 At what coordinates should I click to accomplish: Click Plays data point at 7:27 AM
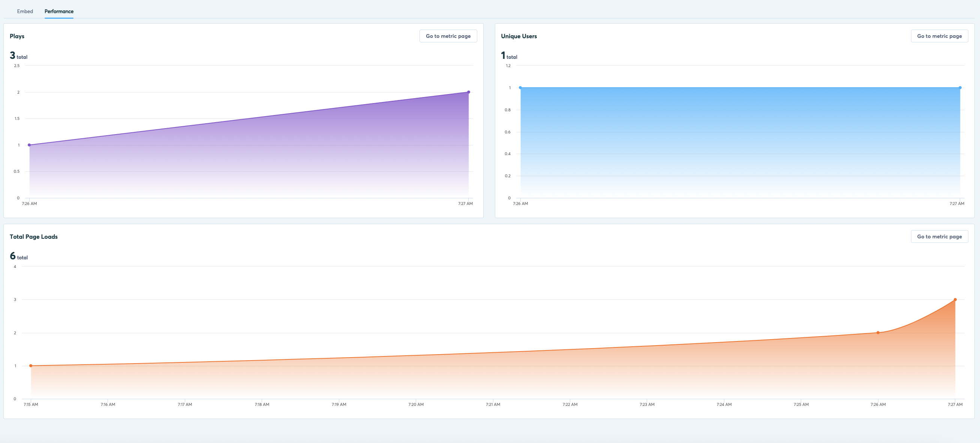[x=468, y=92]
